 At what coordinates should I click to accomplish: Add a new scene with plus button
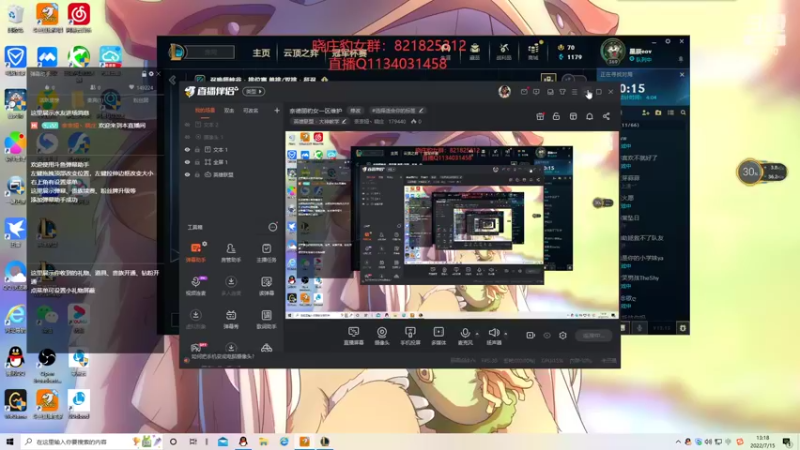point(277,110)
